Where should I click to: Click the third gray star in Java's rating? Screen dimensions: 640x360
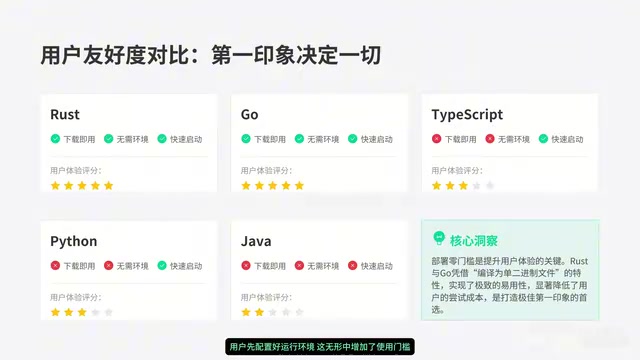tap(273, 312)
